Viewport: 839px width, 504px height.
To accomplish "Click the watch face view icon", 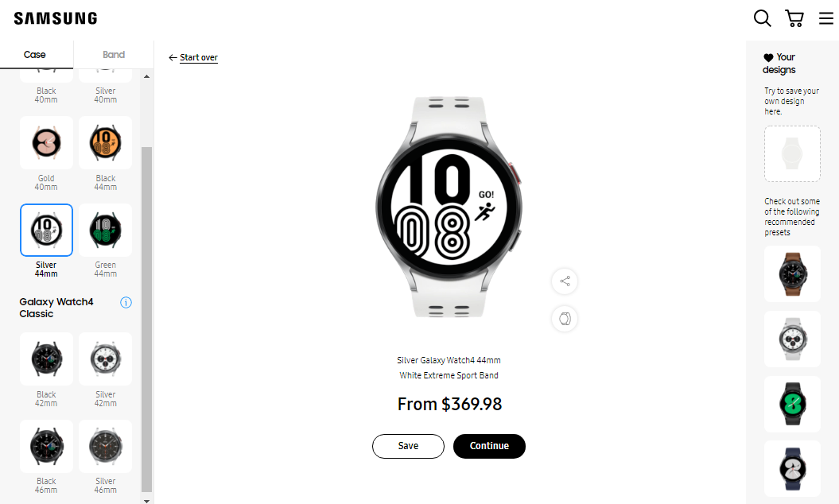I will click(x=565, y=319).
